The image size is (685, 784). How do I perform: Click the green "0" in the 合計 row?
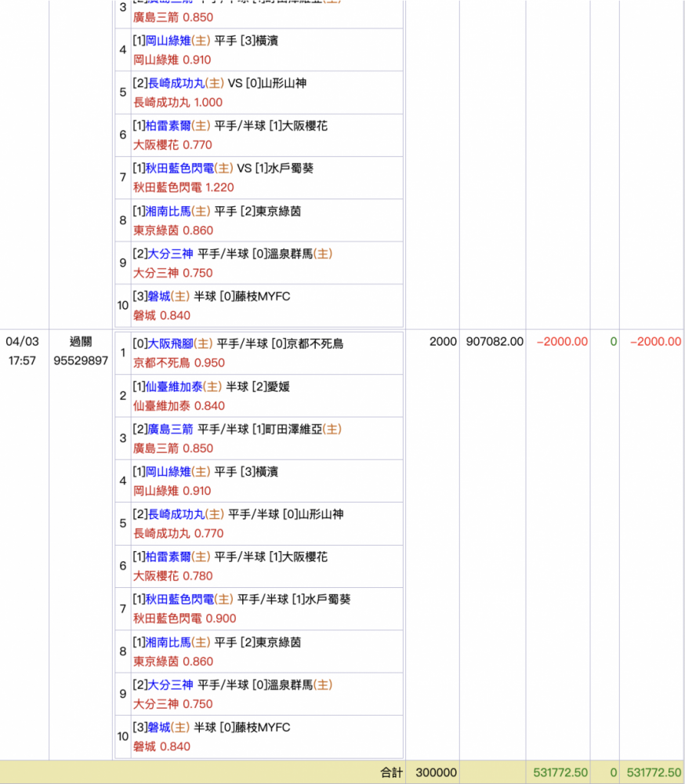point(614,773)
